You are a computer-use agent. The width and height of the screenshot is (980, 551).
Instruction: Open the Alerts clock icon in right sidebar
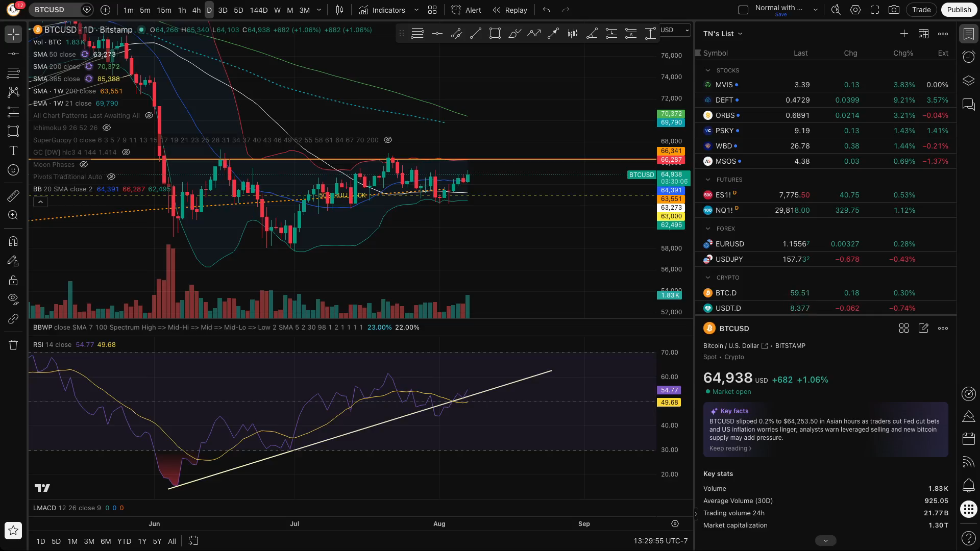coord(968,57)
